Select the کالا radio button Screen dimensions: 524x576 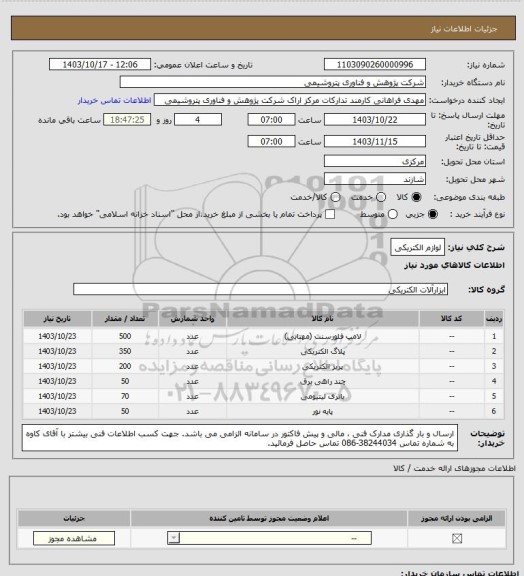416,197
